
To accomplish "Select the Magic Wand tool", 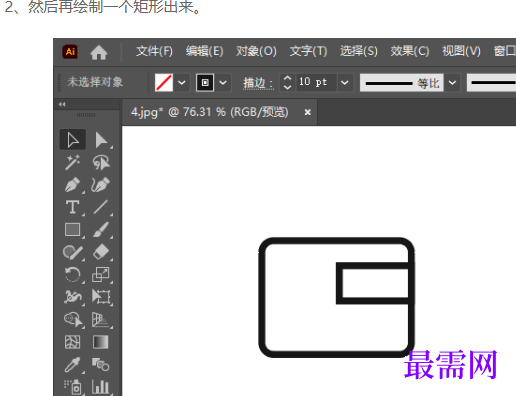I will (x=73, y=162).
